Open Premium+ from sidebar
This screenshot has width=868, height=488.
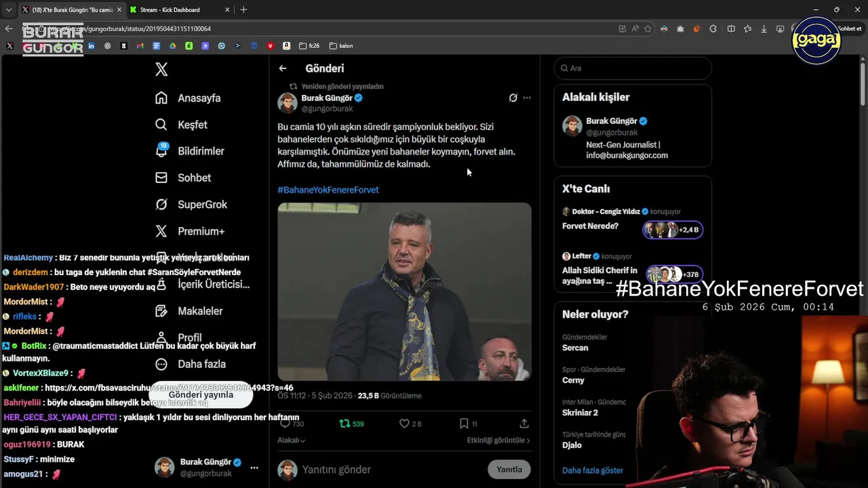[190, 231]
